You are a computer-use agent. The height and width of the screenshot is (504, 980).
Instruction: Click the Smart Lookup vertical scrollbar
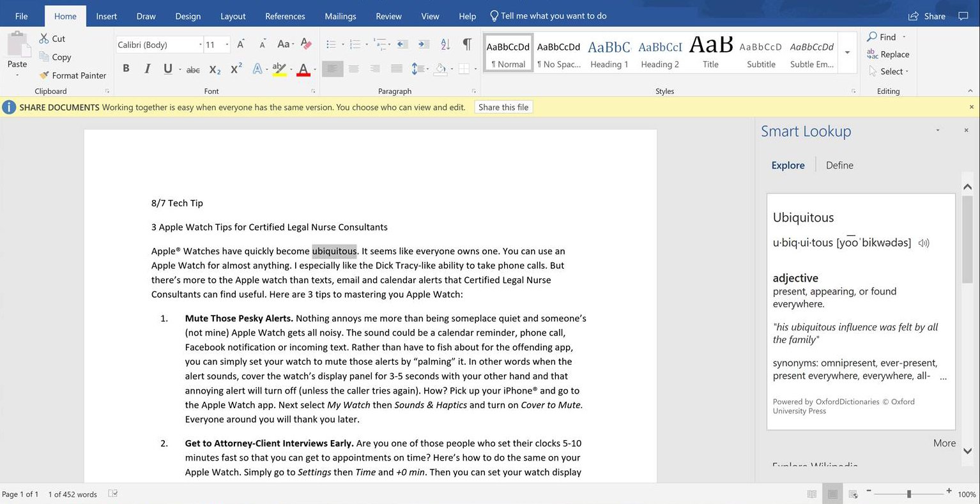(967, 240)
